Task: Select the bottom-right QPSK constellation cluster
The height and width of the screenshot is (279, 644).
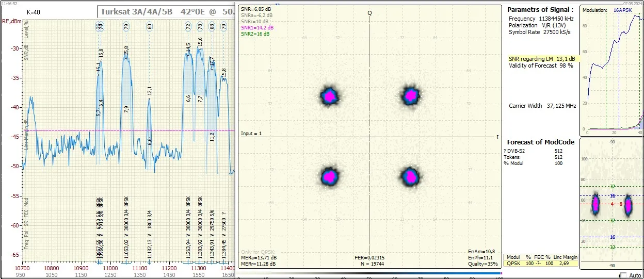Action: (x=410, y=176)
